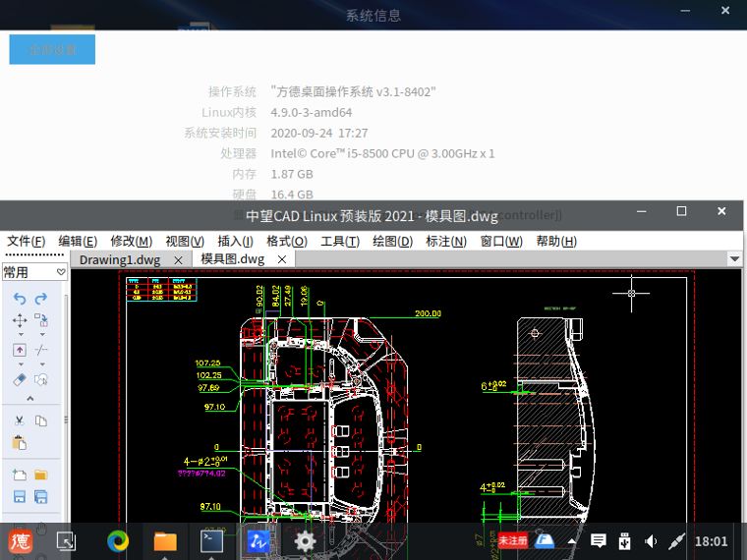This screenshot has width=747, height=560.
Task: Switch to the Drawing1.dwg tab
Action: pos(120,259)
